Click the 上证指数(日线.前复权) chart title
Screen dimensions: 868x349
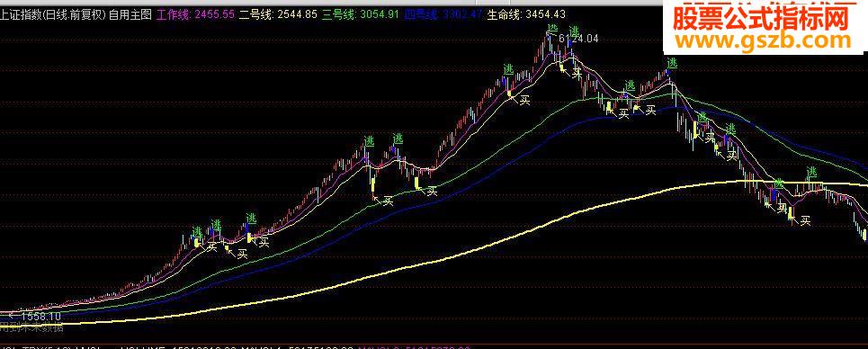(53, 14)
